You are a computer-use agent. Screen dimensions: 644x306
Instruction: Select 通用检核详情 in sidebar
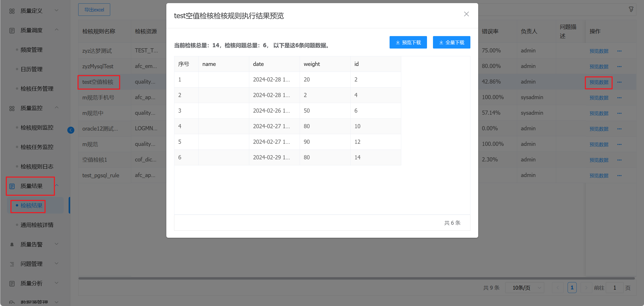[37, 225]
